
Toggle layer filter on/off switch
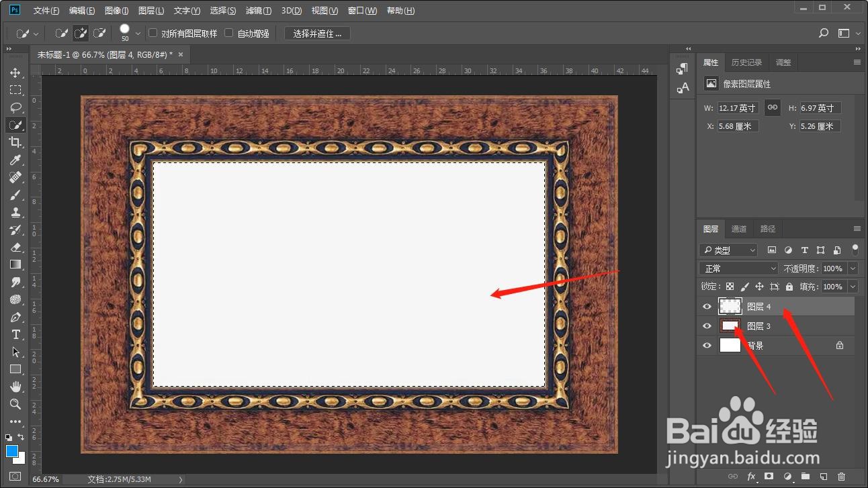coord(855,249)
